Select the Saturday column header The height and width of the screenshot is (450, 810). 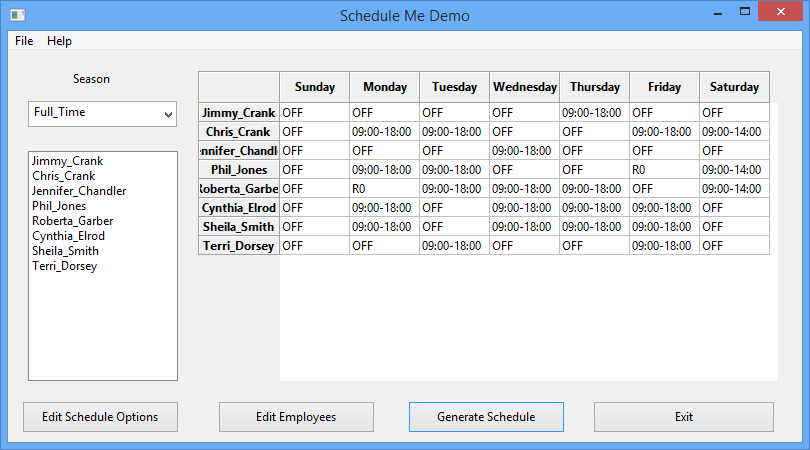(x=734, y=87)
